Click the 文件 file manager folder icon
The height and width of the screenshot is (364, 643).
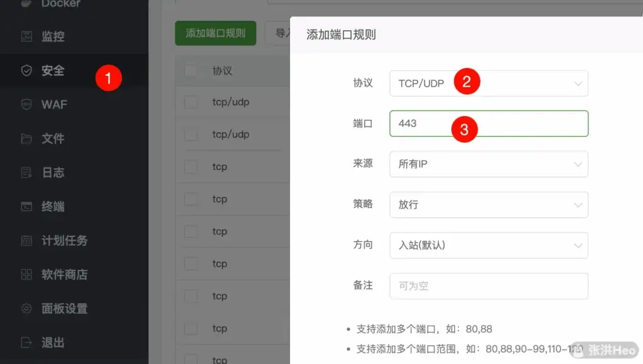click(24, 138)
